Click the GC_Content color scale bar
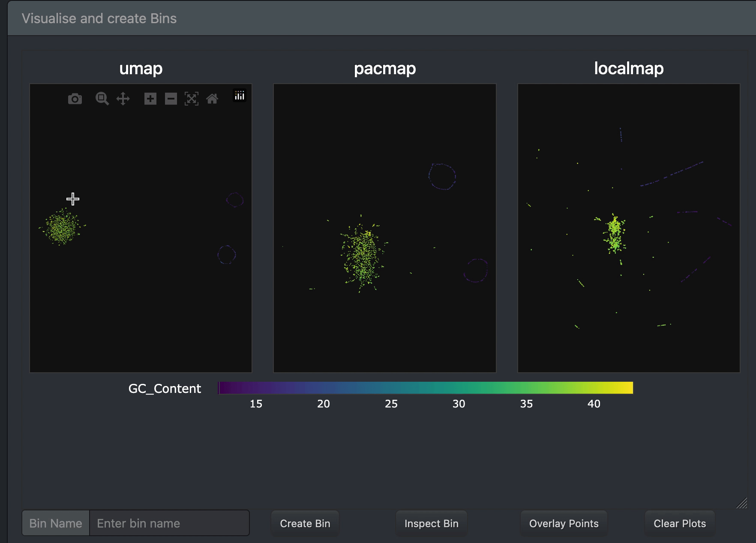Viewport: 756px width, 543px height. tap(425, 388)
